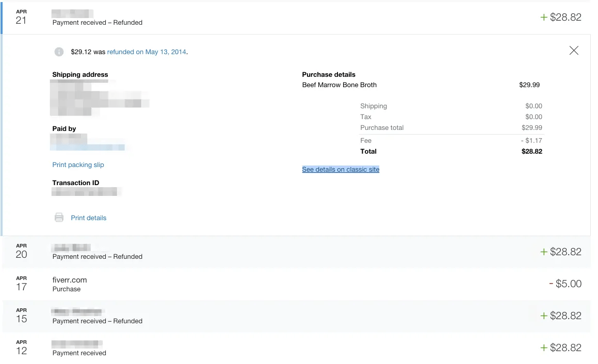598x364 pixels.
Task: Click the +$28.82 amount on Apr 12
Action: click(x=561, y=348)
